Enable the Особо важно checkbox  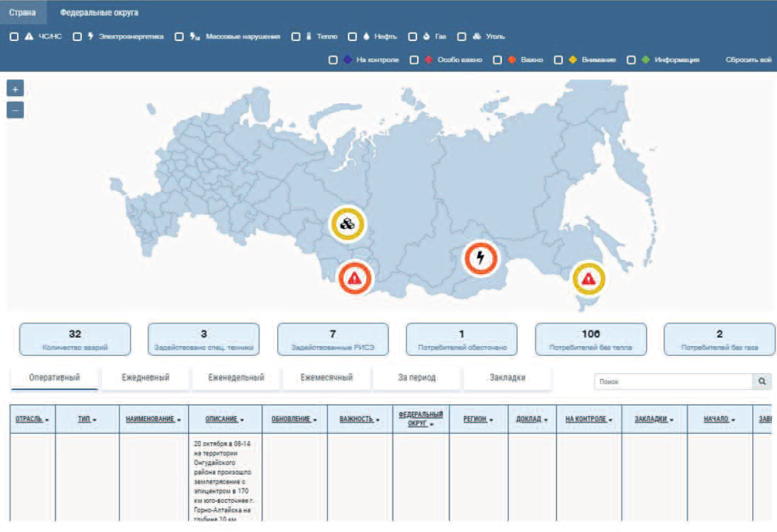414,60
